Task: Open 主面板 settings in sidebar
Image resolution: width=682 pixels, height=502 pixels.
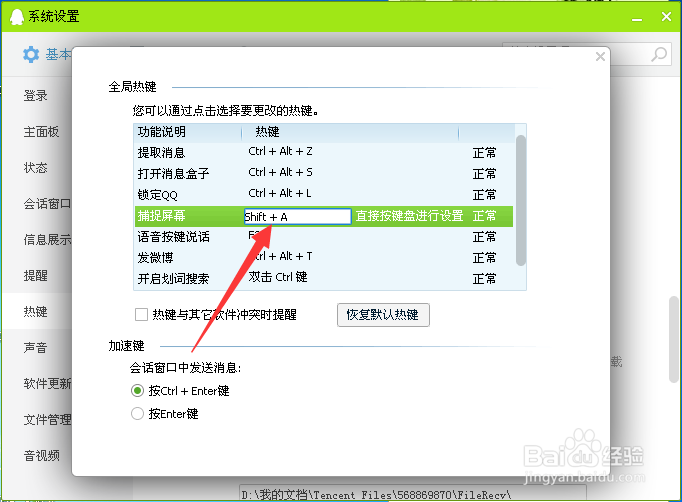Action: click(x=41, y=131)
